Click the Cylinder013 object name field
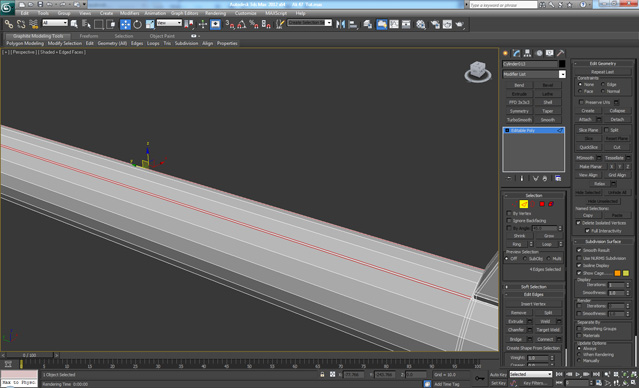The image size is (639, 388). pos(529,64)
